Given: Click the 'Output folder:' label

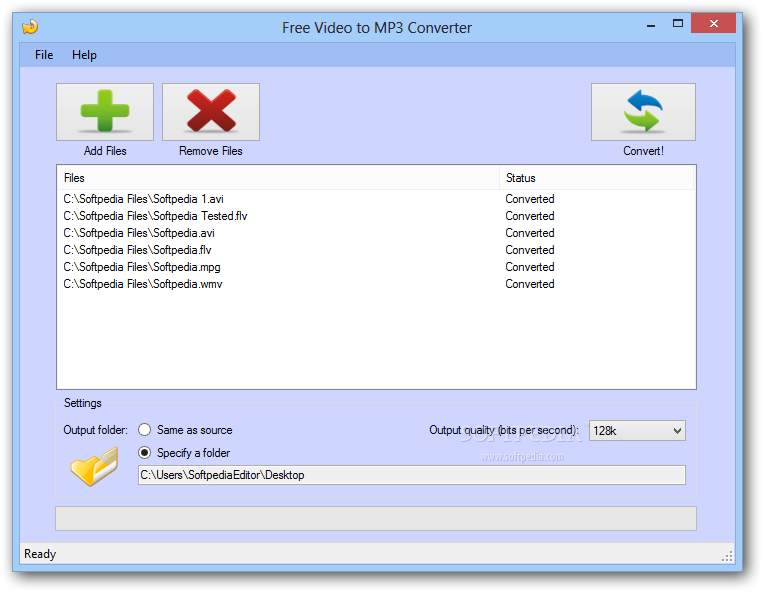Looking at the screenshot, I should point(95,430).
